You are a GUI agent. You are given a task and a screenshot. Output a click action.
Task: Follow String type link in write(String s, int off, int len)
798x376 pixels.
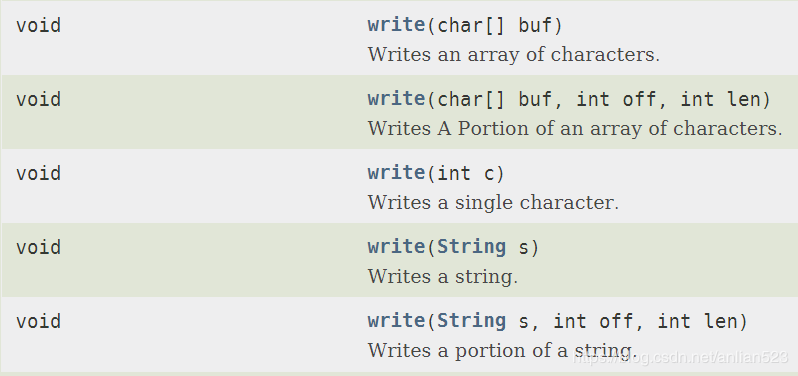coord(472,322)
